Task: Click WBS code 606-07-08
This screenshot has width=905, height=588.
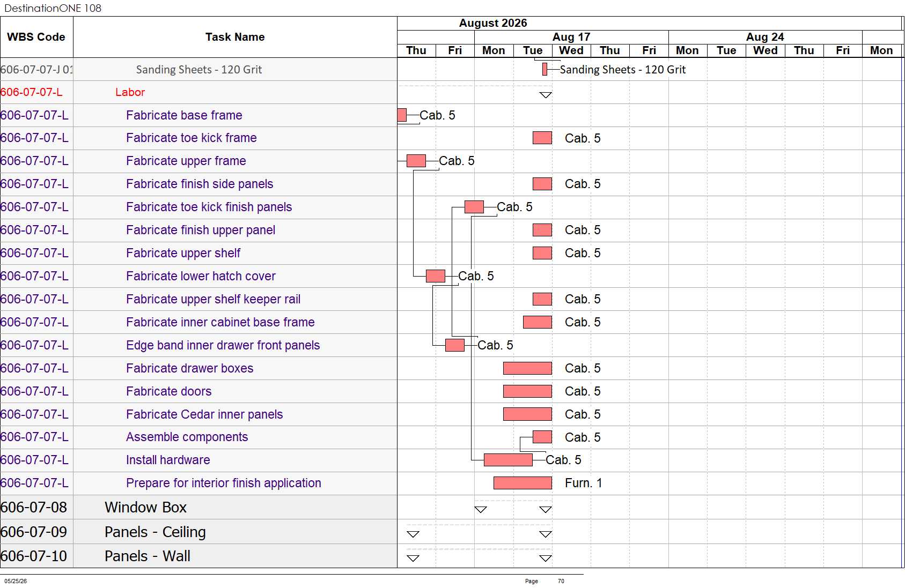Action: pyautogui.click(x=34, y=507)
